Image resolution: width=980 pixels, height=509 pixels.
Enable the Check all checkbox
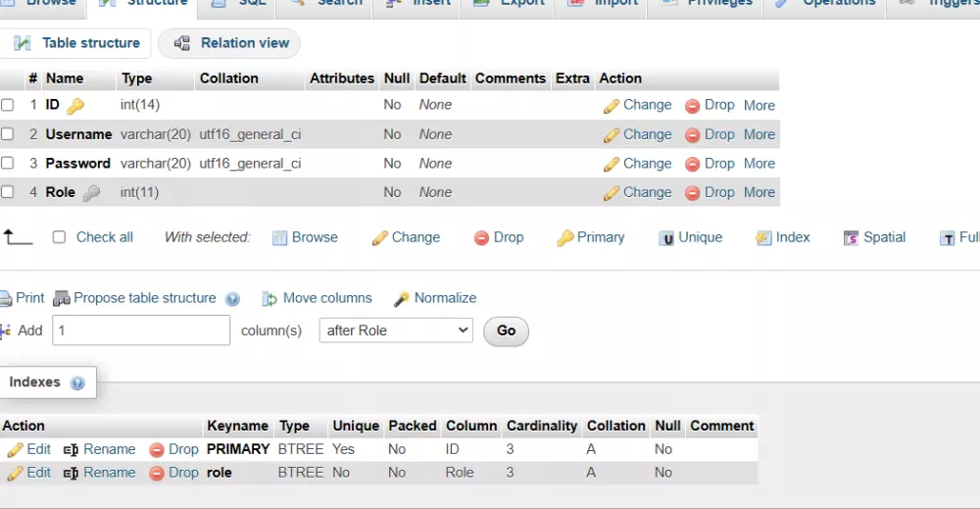coord(59,237)
